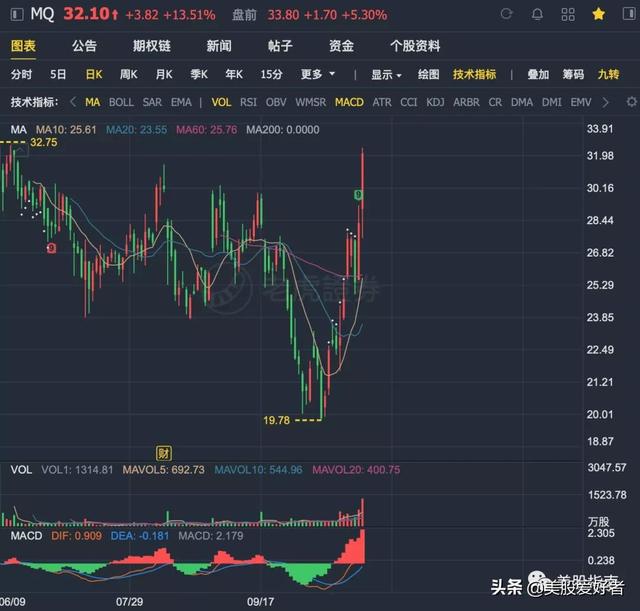This screenshot has height=611, width=640.
Task: Toggle the yellow favorite star
Action: (x=598, y=14)
